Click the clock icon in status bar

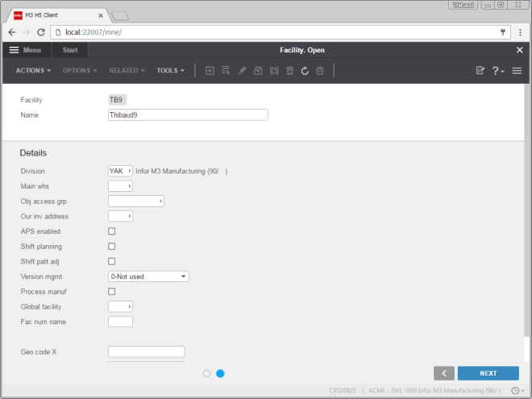[x=514, y=391]
